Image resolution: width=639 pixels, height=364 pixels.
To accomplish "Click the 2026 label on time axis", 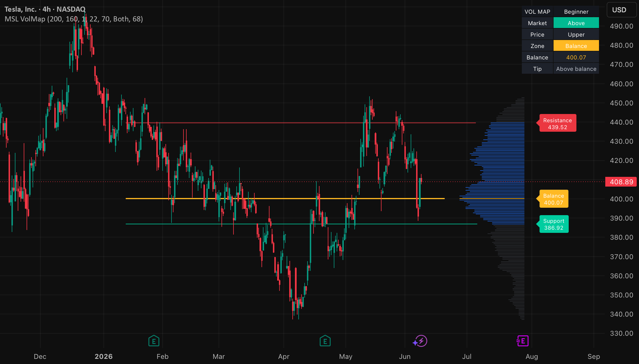I will pos(104,356).
